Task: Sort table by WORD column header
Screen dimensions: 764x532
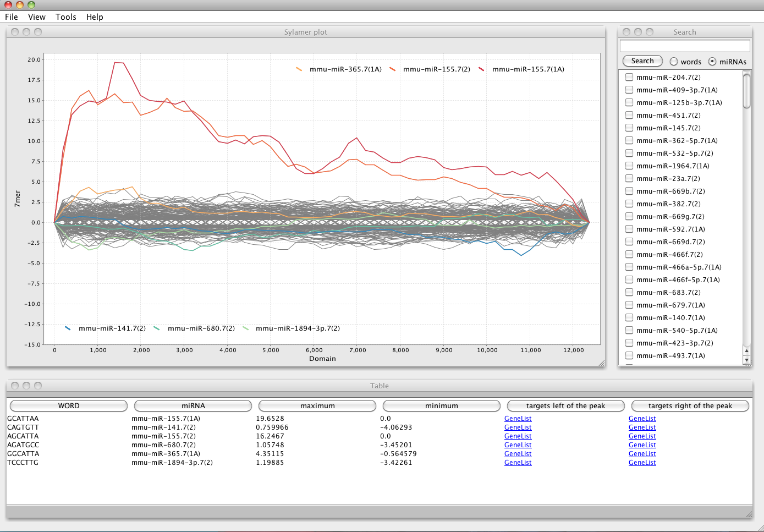Action: click(x=69, y=405)
